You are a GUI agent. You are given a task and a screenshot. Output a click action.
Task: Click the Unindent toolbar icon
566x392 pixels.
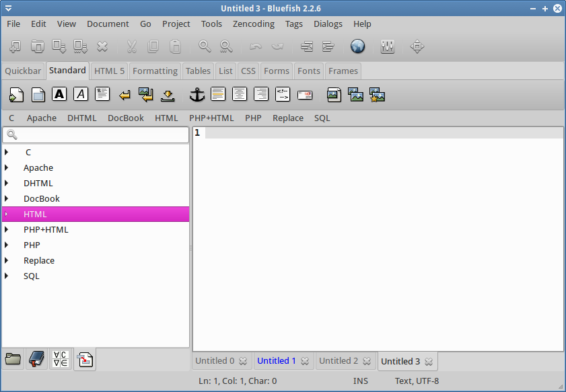point(307,46)
